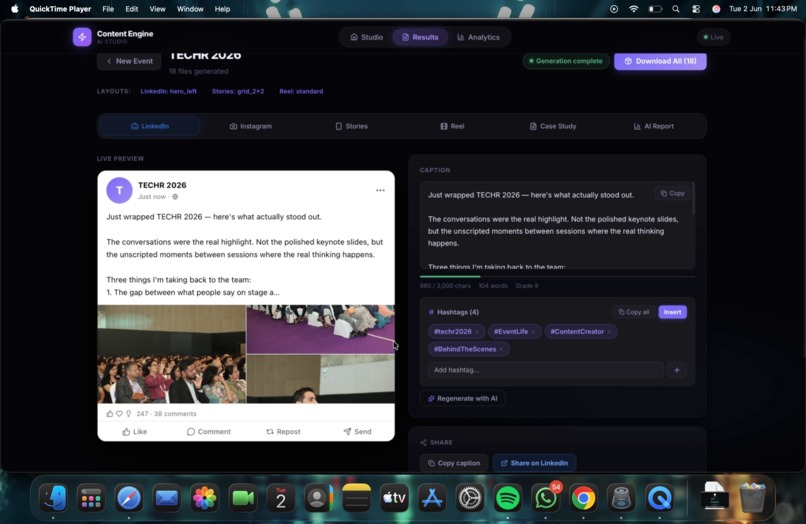Copy the caption with Copy button
Image resolution: width=806 pixels, height=524 pixels.
(x=673, y=193)
